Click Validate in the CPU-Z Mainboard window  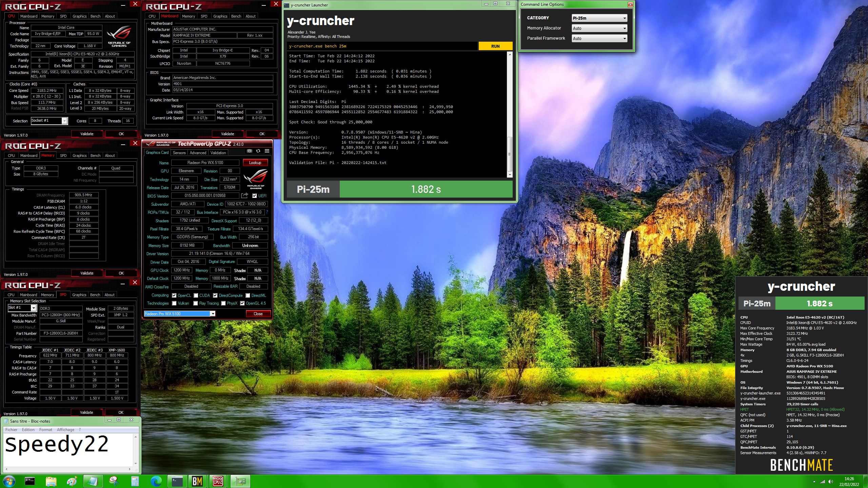[x=228, y=134]
